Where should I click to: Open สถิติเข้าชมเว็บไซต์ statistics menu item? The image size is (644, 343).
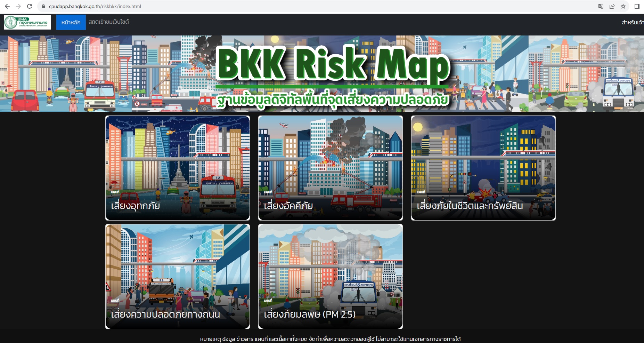(108, 22)
